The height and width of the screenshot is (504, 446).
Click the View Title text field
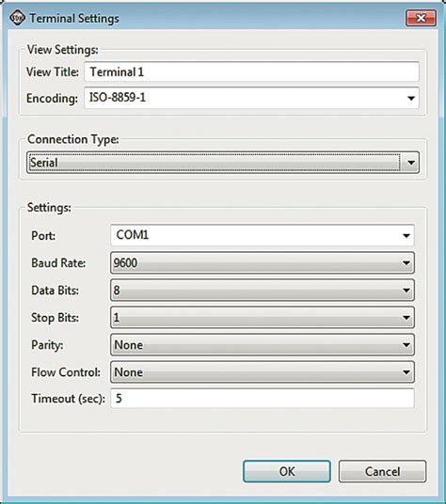(252, 71)
